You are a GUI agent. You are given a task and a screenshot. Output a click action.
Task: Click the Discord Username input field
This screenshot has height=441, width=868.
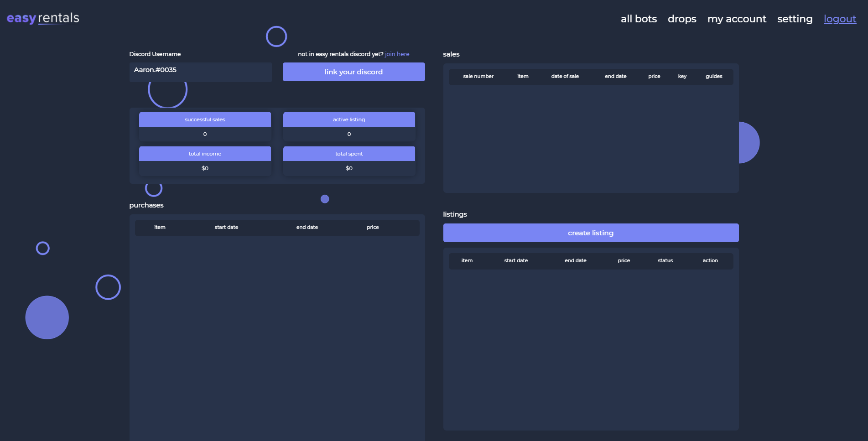point(200,72)
